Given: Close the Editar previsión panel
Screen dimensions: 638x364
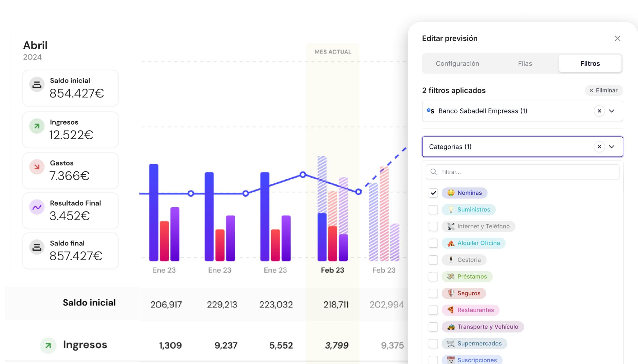Looking at the screenshot, I should click(x=617, y=39).
